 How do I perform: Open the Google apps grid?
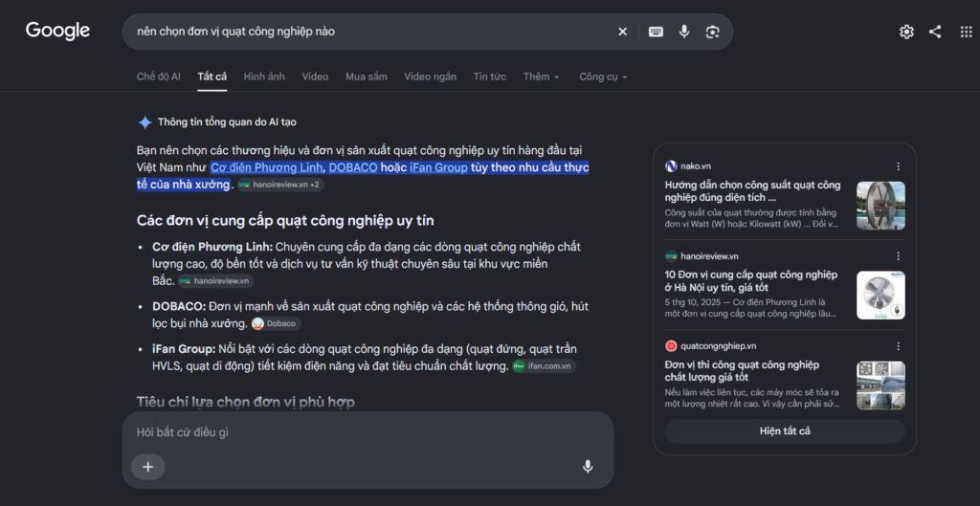point(967,32)
